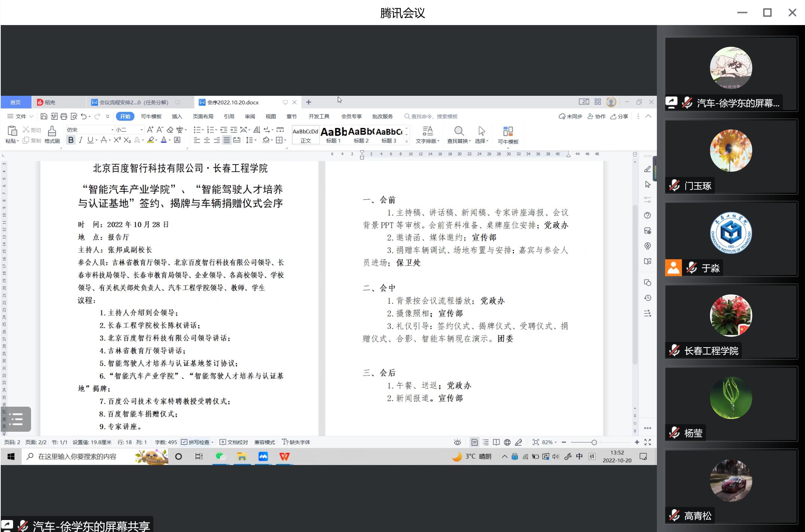The height and width of the screenshot is (532, 805).
Task: Pick the font color red A
Action: pos(163,140)
